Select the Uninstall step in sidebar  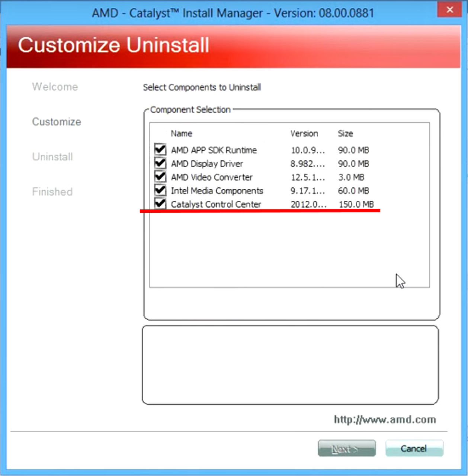tap(52, 157)
